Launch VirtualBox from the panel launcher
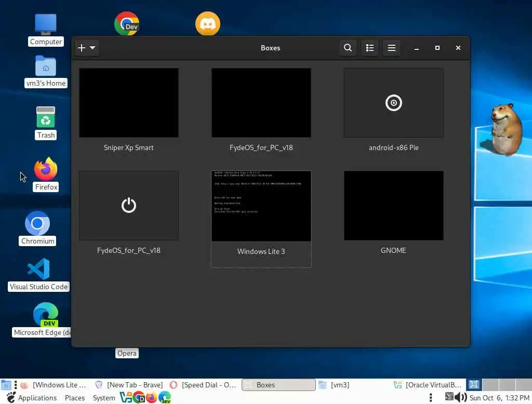532x404 pixels. [x=126, y=398]
